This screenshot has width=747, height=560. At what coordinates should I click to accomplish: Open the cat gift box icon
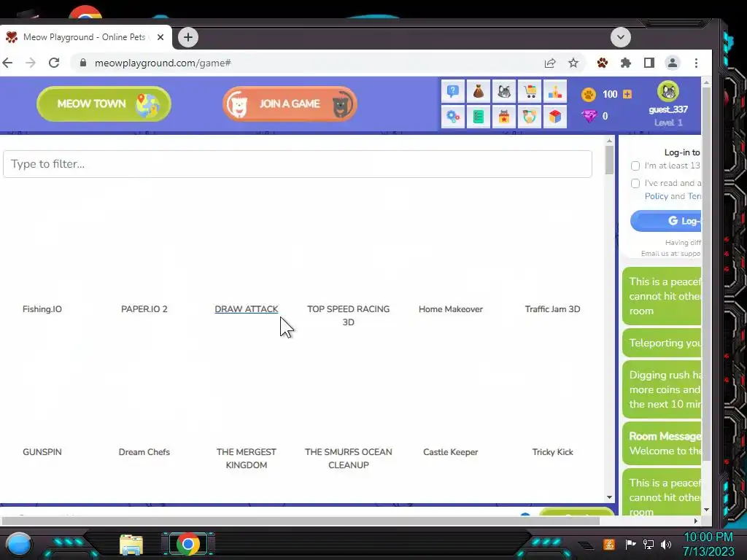pyautogui.click(x=504, y=117)
